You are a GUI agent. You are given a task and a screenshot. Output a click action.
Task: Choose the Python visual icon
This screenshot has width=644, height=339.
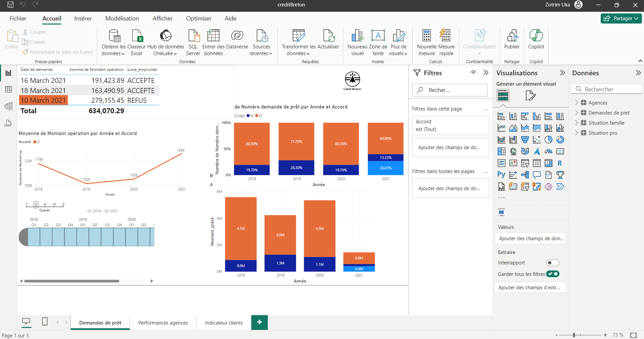click(501, 175)
